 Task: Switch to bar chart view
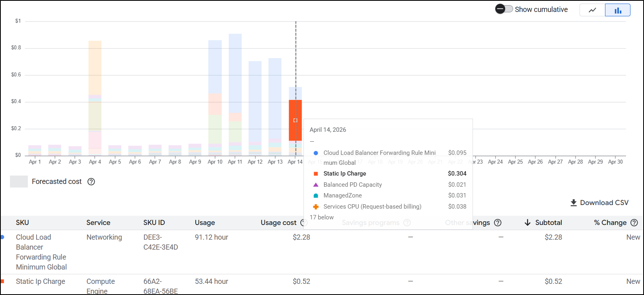617,10
